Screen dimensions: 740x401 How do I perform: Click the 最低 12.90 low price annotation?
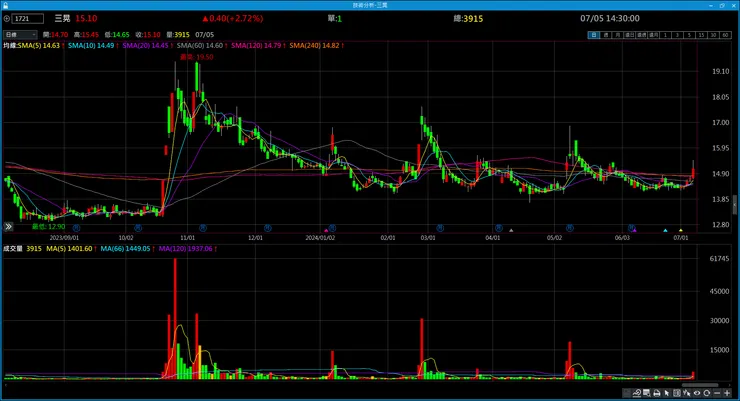click(49, 226)
